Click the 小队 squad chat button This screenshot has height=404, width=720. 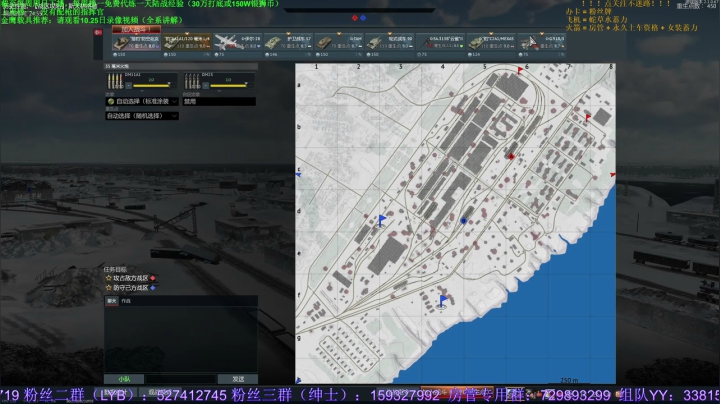(124, 379)
